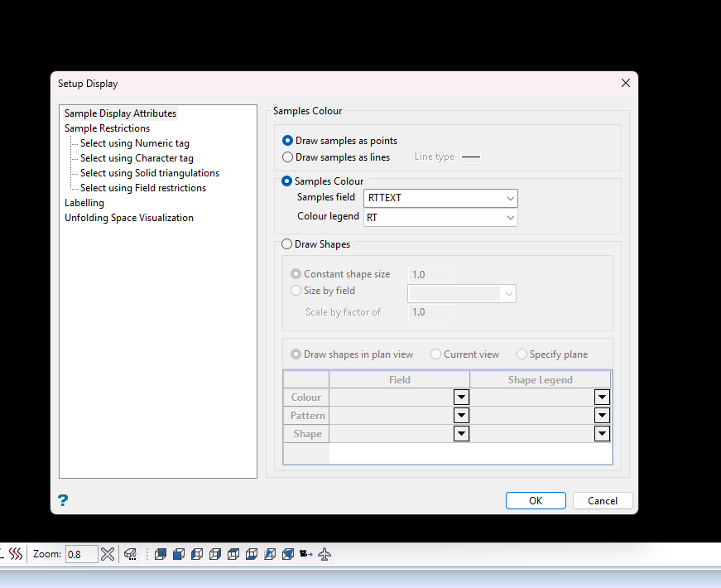This screenshot has height=588, width=721.
Task: Click the block icon with three dots
Action: pyautogui.click(x=131, y=554)
